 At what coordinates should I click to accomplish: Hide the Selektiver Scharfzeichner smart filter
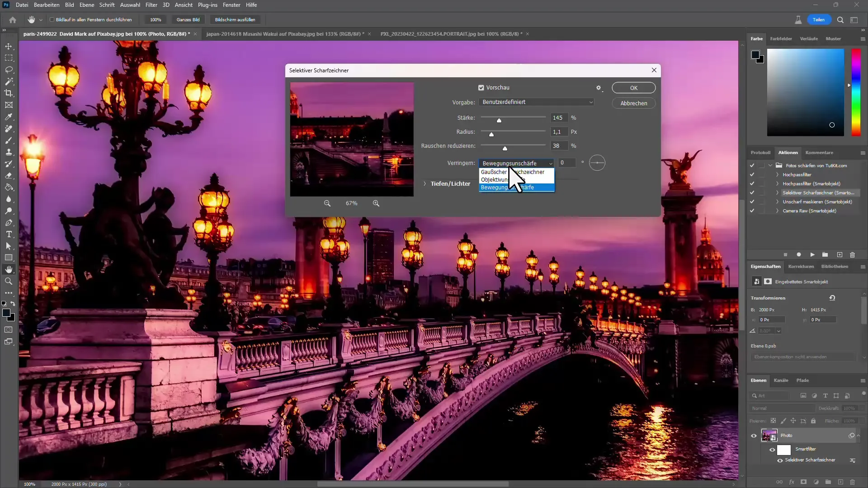780,460
